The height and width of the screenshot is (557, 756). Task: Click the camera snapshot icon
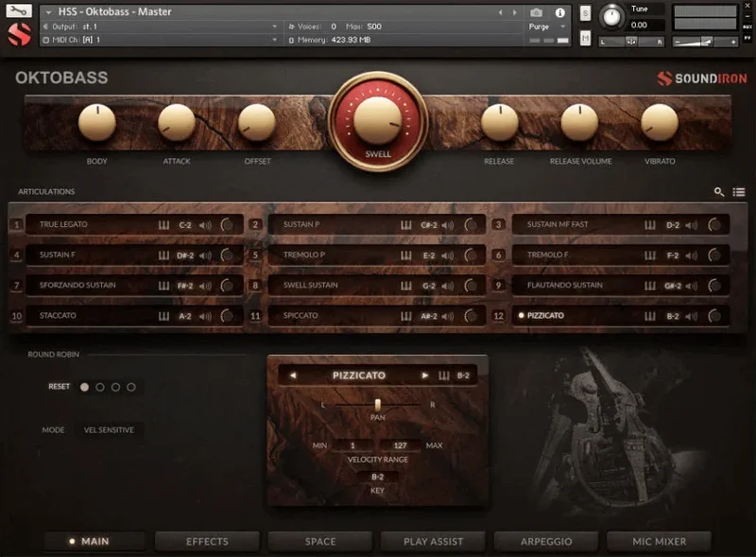click(x=536, y=12)
